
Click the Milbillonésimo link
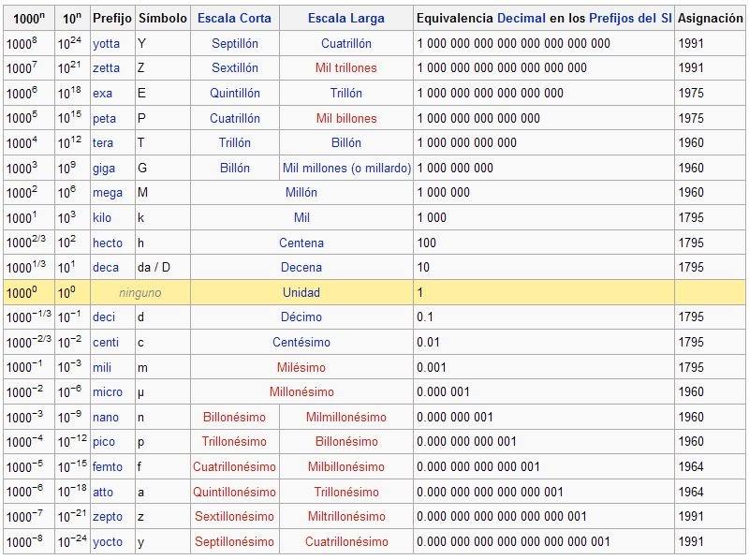345,467
